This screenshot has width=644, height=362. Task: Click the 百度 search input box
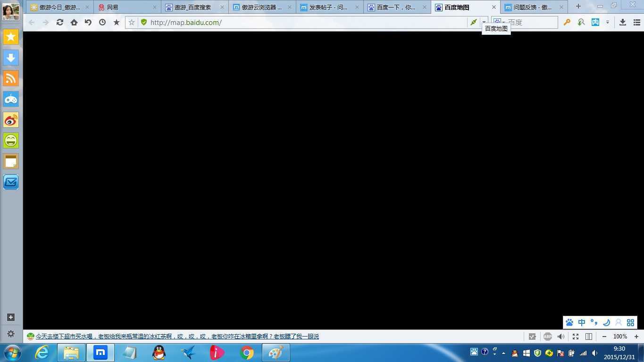tap(532, 22)
